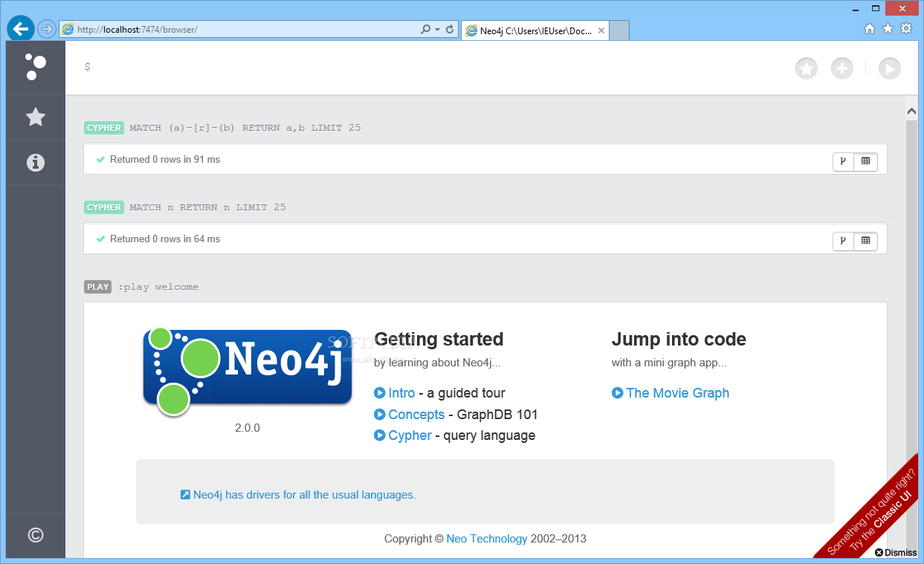Show table view for MATCH n RETURN n result
The height and width of the screenshot is (564, 924).
coord(865,241)
